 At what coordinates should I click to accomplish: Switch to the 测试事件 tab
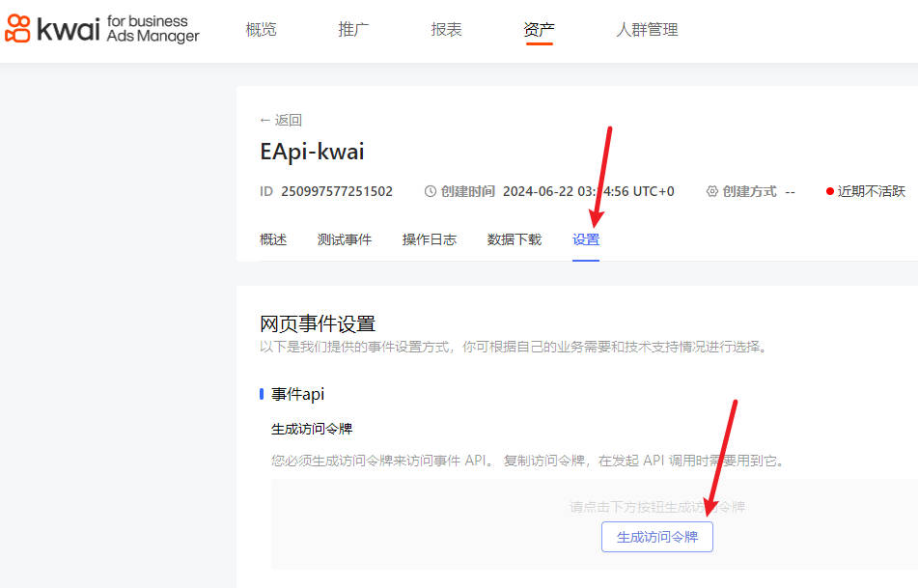pos(345,238)
